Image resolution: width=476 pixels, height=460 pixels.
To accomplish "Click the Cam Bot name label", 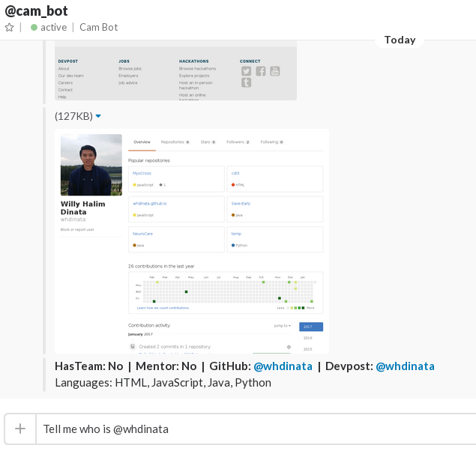I will [x=99, y=27].
